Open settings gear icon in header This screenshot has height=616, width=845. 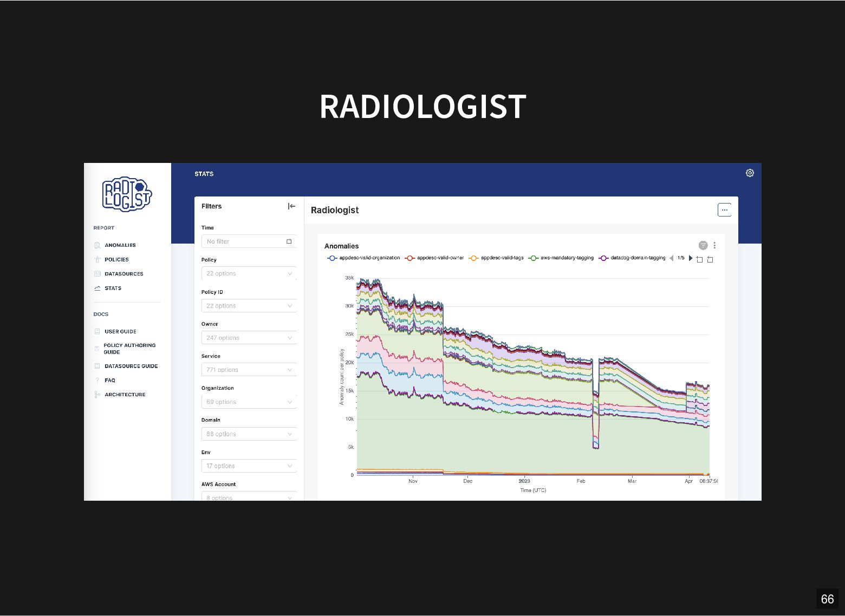(x=750, y=173)
